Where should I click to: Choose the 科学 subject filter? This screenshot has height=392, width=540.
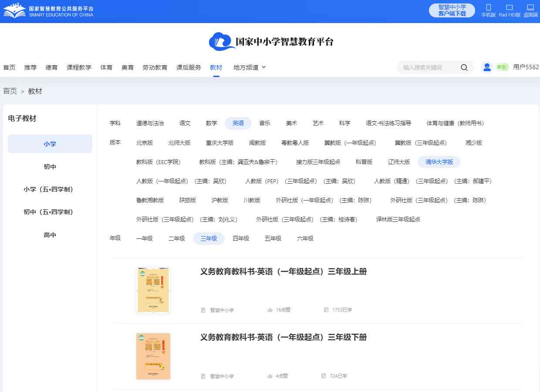tap(344, 123)
